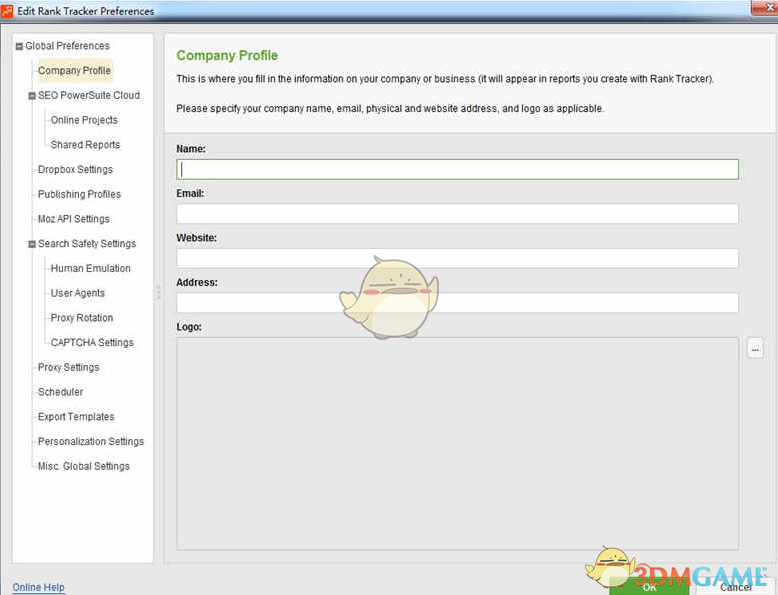Open the Scheduler preferences
This screenshot has height=595, width=778.
pyautogui.click(x=61, y=392)
